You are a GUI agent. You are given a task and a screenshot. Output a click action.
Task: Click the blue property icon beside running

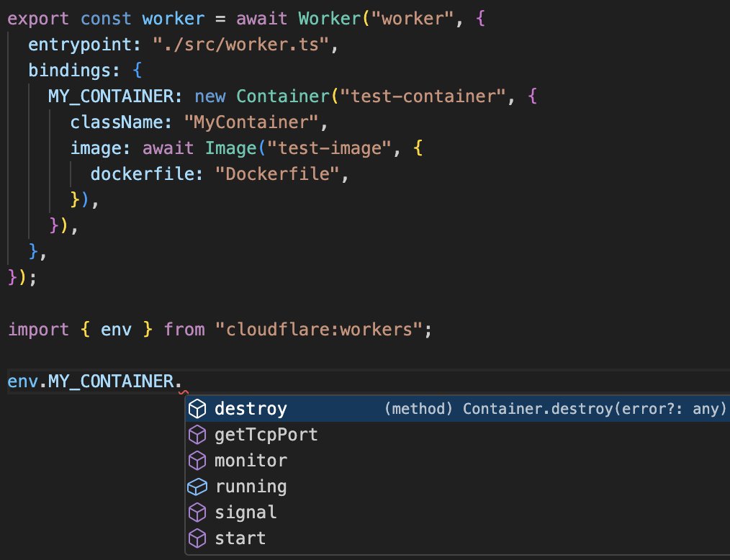[197, 487]
